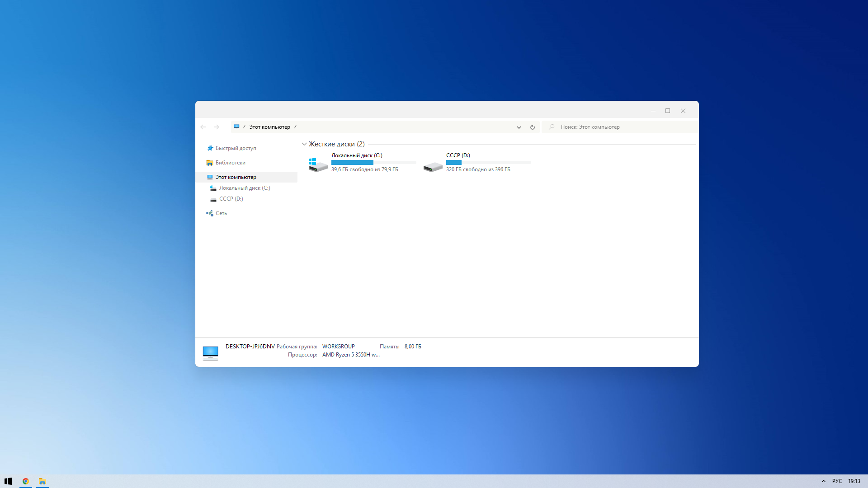Click the search magnifier icon

coord(552,127)
